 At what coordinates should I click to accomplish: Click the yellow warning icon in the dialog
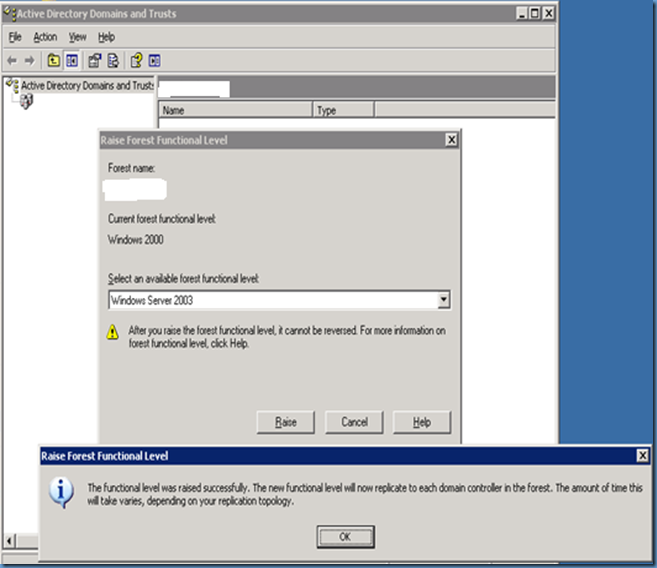pyautogui.click(x=112, y=332)
